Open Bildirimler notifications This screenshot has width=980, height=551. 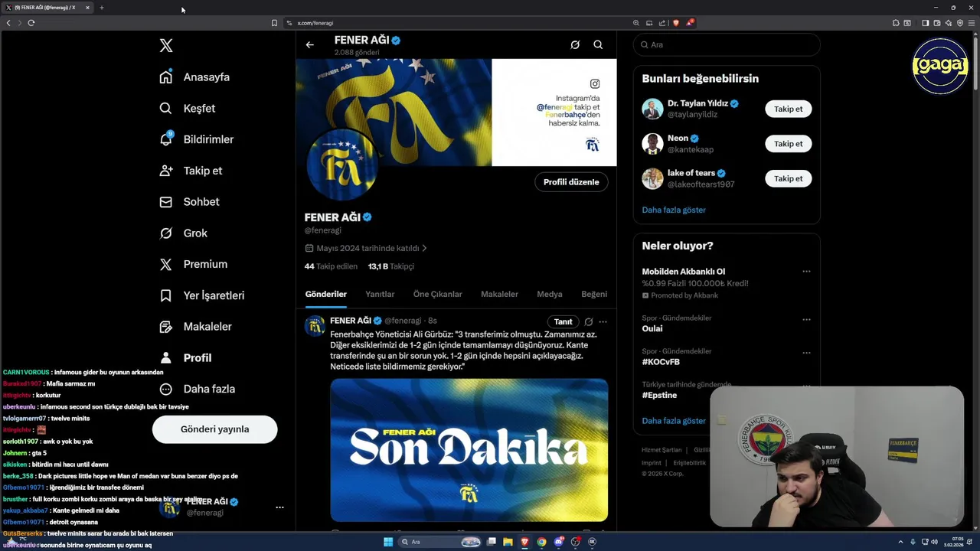tap(196, 139)
